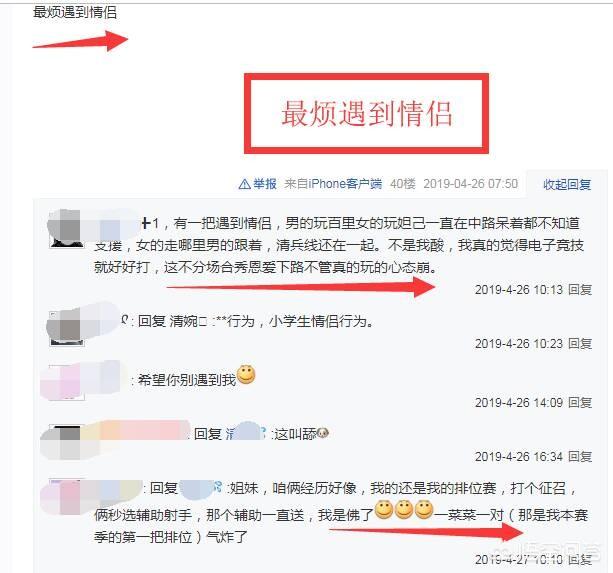The width and height of the screenshot is (613, 573).
Task: Click 回复 next to 2019-4-26 14:09
Action: (x=580, y=403)
